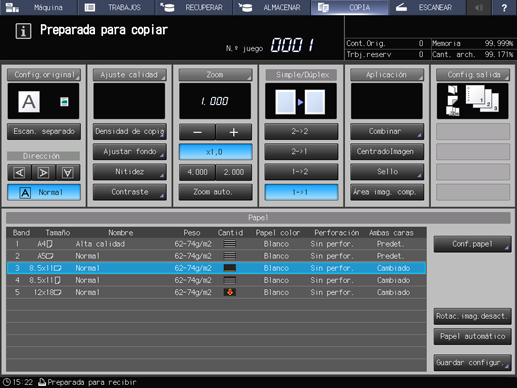The height and width of the screenshot is (388, 517).
Task: Select 1->2 duplex mode
Action: pos(301,172)
